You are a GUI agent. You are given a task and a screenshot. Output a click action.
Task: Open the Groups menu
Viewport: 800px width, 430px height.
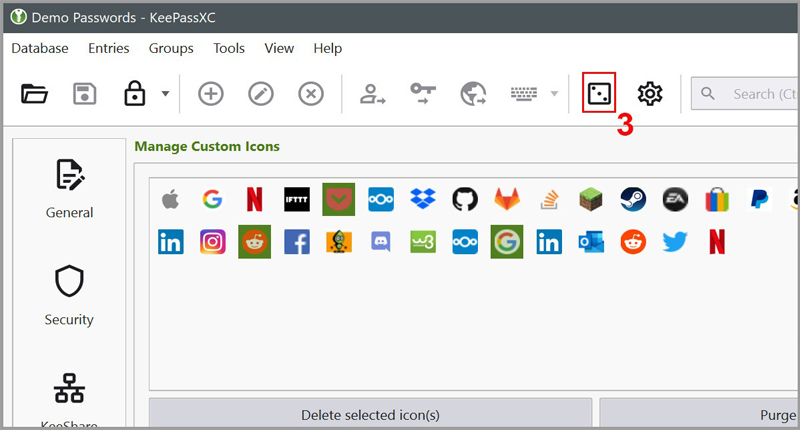click(x=171, y=48)
